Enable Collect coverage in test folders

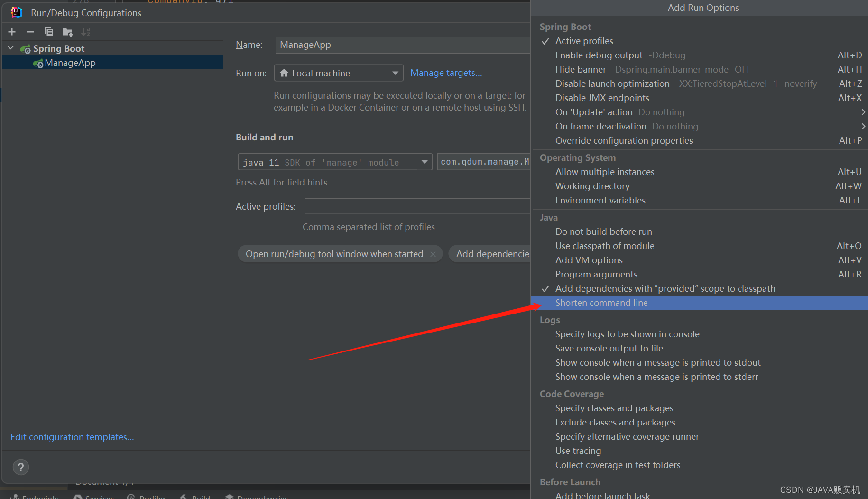pyautogui.click(x=699, y=465)
